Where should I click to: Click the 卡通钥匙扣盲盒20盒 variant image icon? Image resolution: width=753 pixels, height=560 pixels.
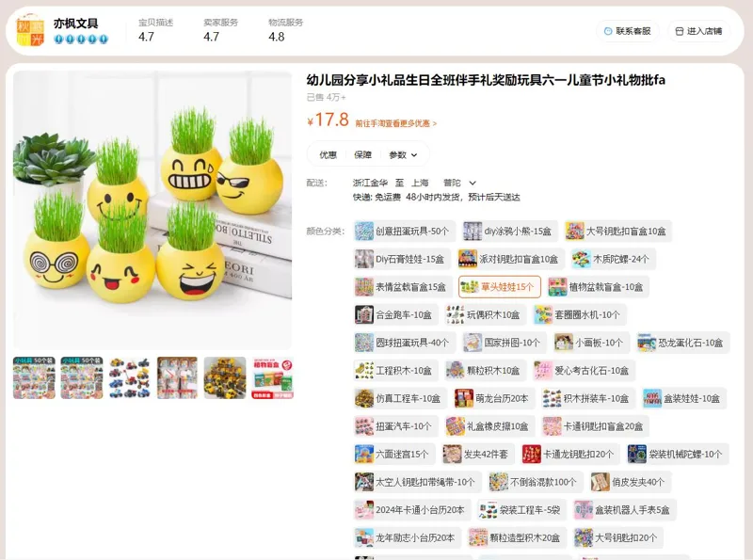tap(552, 426)
